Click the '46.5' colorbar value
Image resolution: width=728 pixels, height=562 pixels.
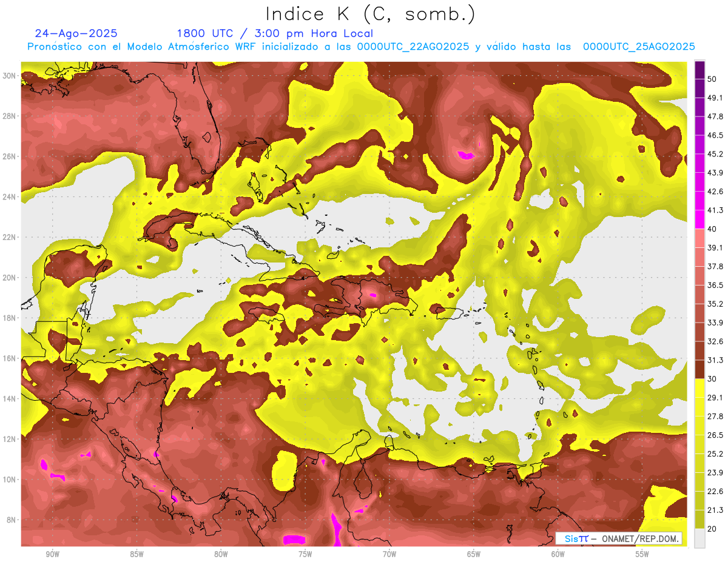715,135
